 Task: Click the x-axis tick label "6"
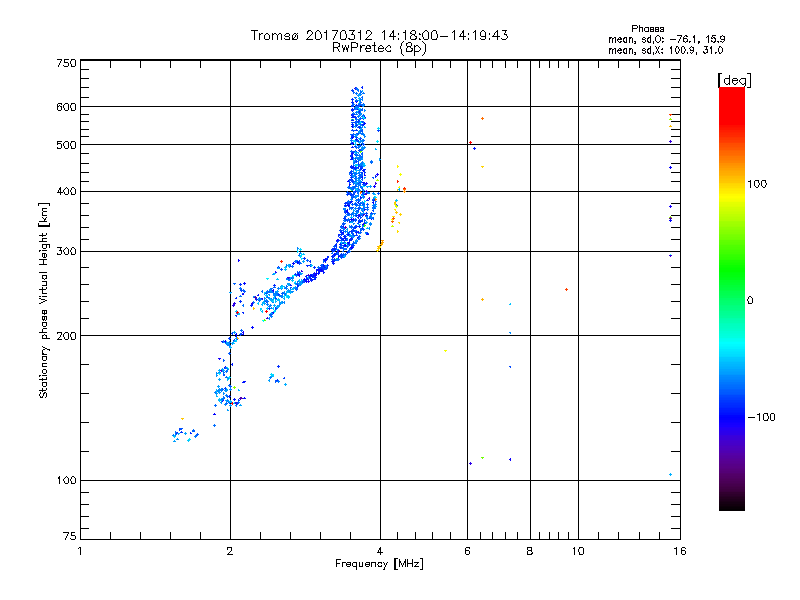click(467, 551)
